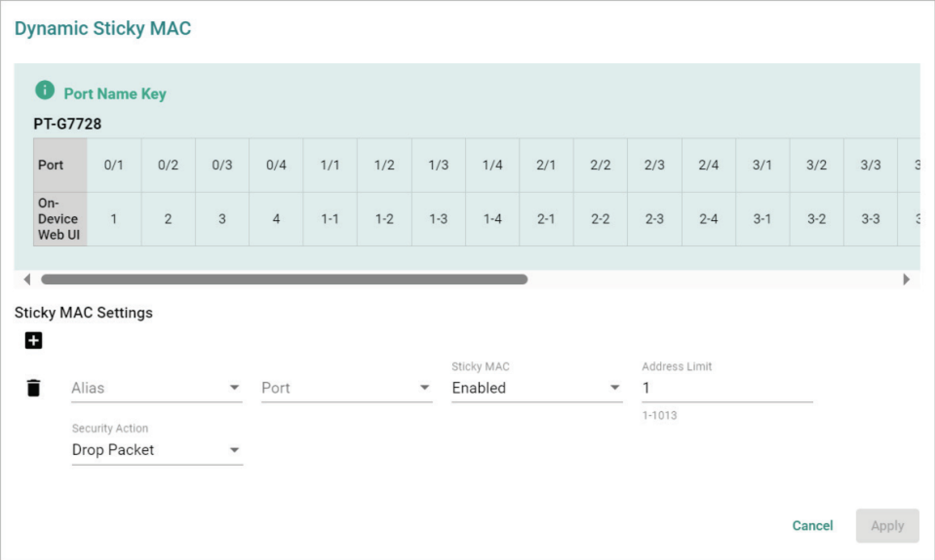Open the Port dropdown

(x=347, y=388)
